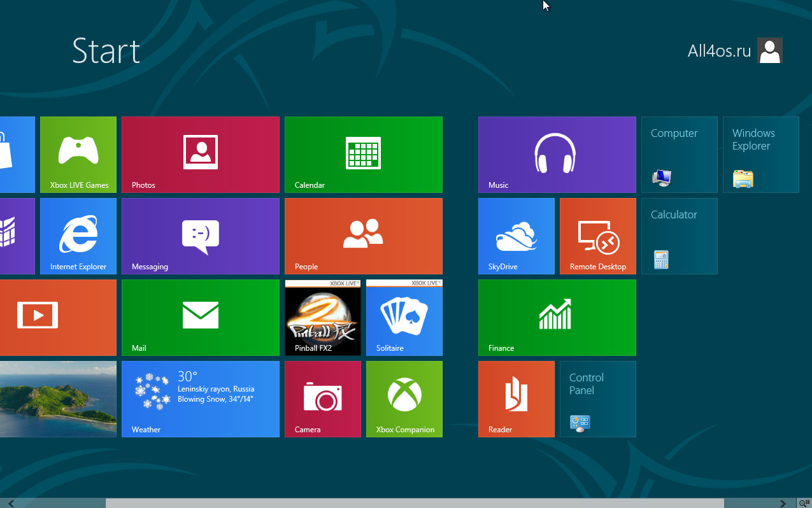Image resolution: width=812 pixels, height=508 pixels.
Task: Launch Windows Explorer tile
Action: coord(761,155)
